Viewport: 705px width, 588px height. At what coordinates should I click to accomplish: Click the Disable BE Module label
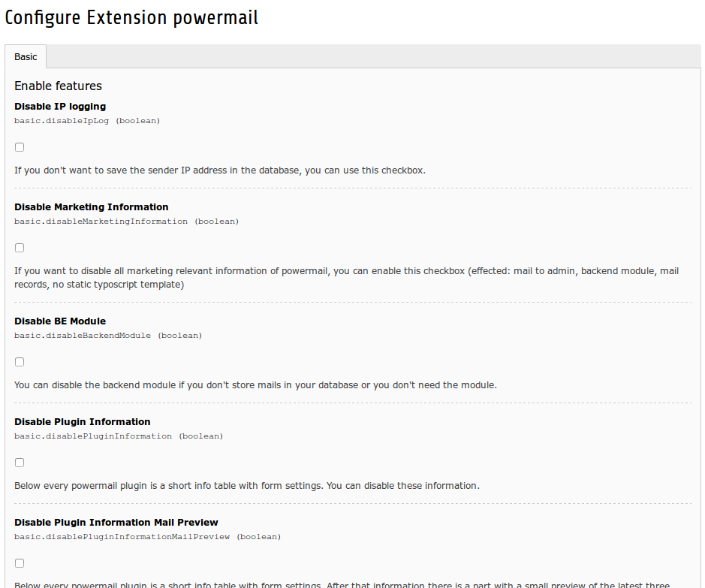click(x=60, y=321)
